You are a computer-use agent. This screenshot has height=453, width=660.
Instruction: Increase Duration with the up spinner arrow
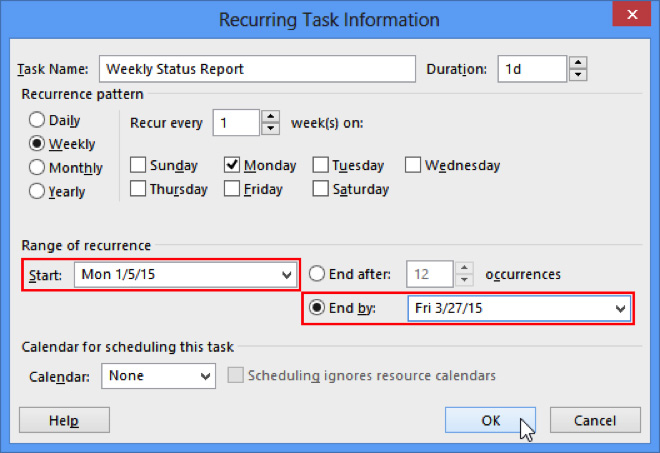click(578, 63)
